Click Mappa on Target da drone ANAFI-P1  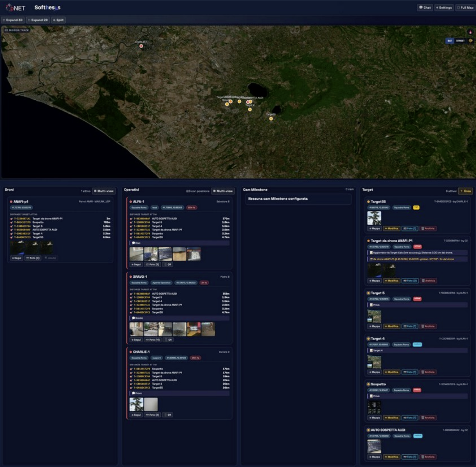[x=375, y=281]
